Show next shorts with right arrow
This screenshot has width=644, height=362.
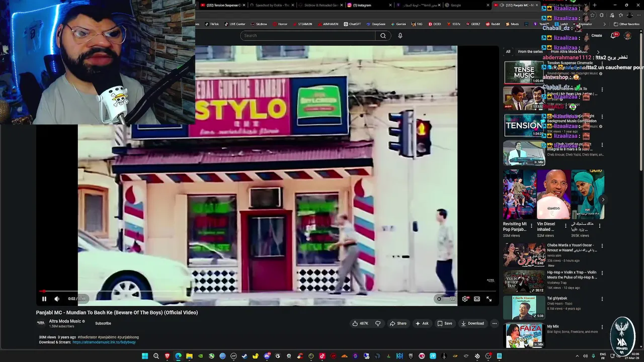[x=603, y=200]
